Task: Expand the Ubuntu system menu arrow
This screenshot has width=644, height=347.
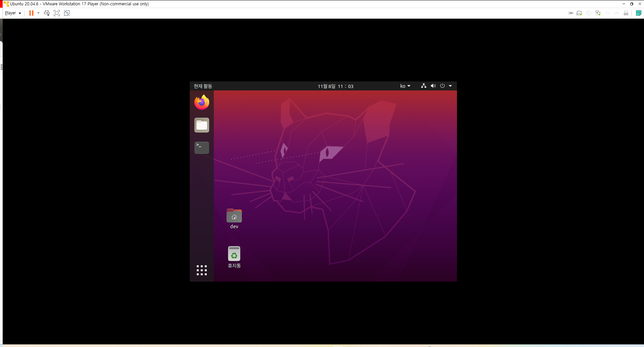Action: point(450,86)
